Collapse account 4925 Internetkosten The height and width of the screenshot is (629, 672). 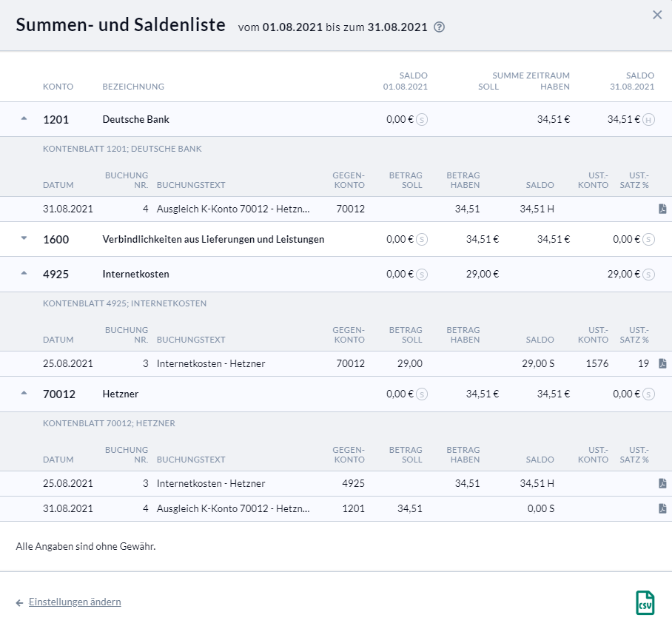pos(24,274)
